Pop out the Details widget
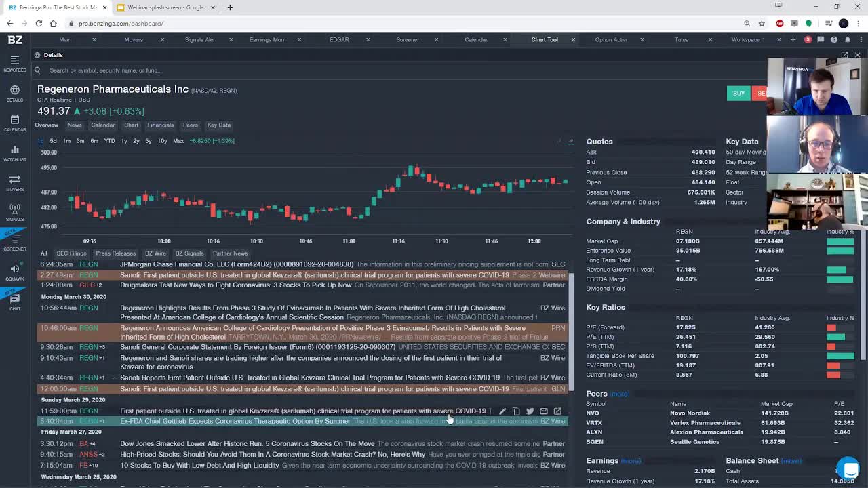This screenshot has height=488, width=868. [x=844, y=55]
